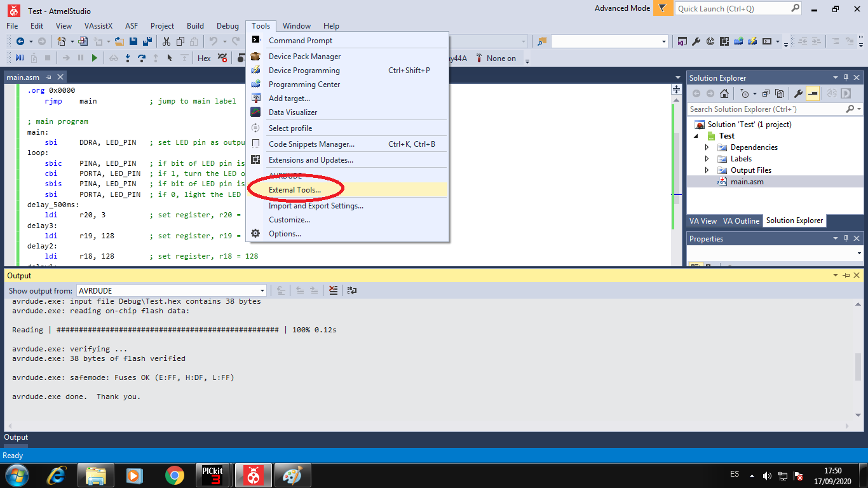This screenshot has width=868, height=488.
Task: Click the feedback filter funnel icon
Action: coord(663,8)
